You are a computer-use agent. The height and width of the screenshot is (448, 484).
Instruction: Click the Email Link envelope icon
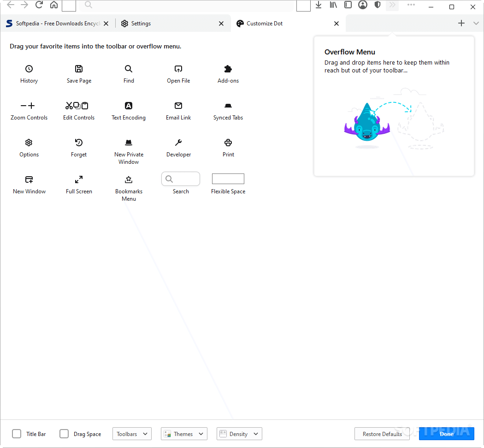178,106
